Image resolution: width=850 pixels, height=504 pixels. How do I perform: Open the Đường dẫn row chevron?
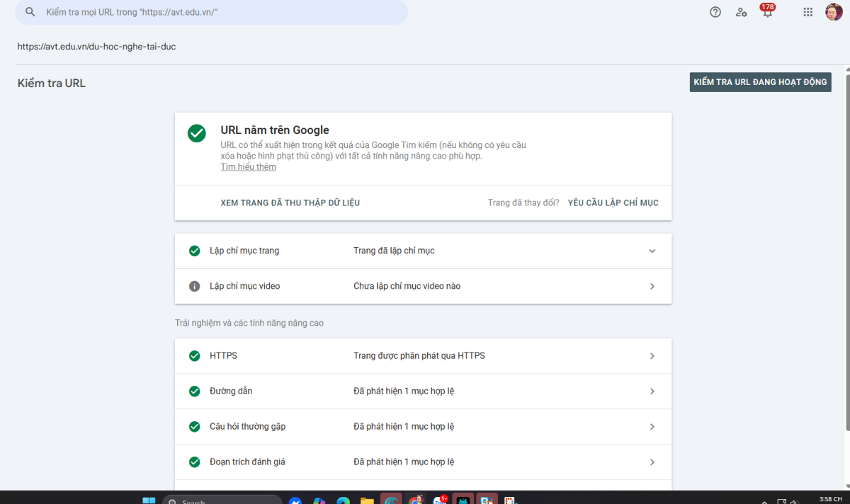pyautogui.click(x=652, y=391)
